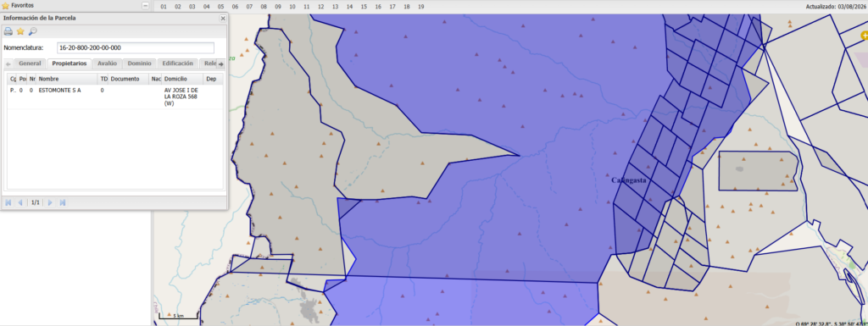Image resolution: width=868 pixels, height=326 pixels.
Task: Open the Avalúo tab
Action: tap(107, 64)
